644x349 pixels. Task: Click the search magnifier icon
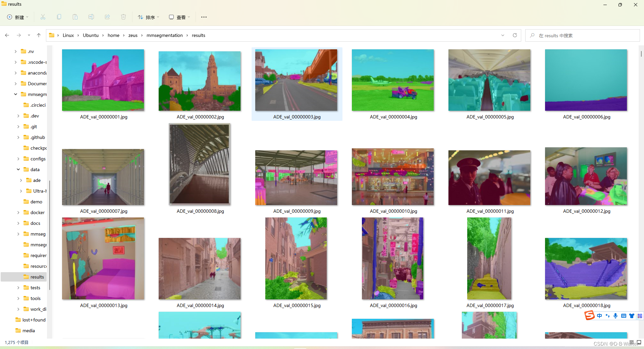pyautogui.click(x=532, y=35)
